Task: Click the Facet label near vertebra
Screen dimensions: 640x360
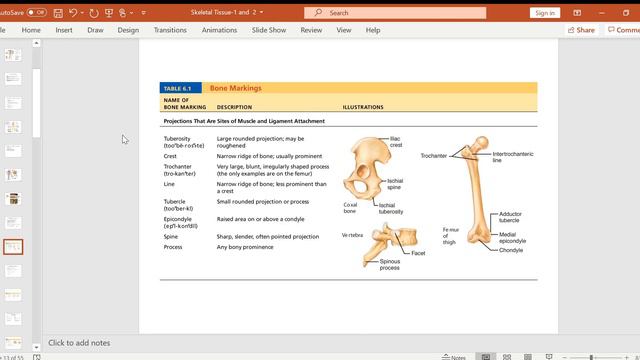Action: 418,253
